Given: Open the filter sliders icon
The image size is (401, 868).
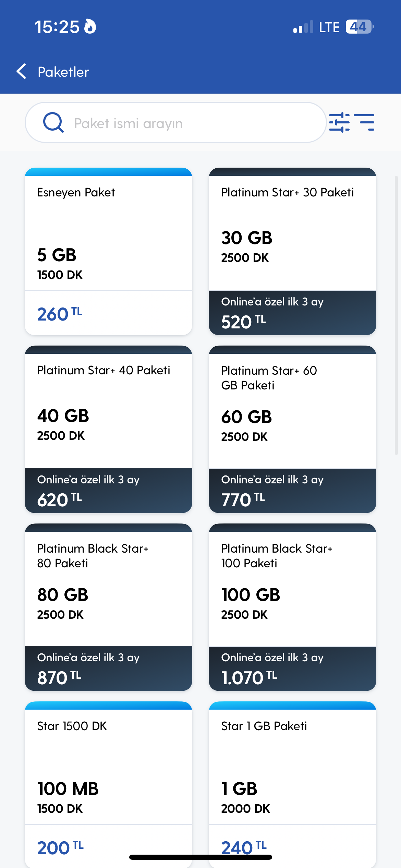Looking at the screenshot, I should [339, 122].
